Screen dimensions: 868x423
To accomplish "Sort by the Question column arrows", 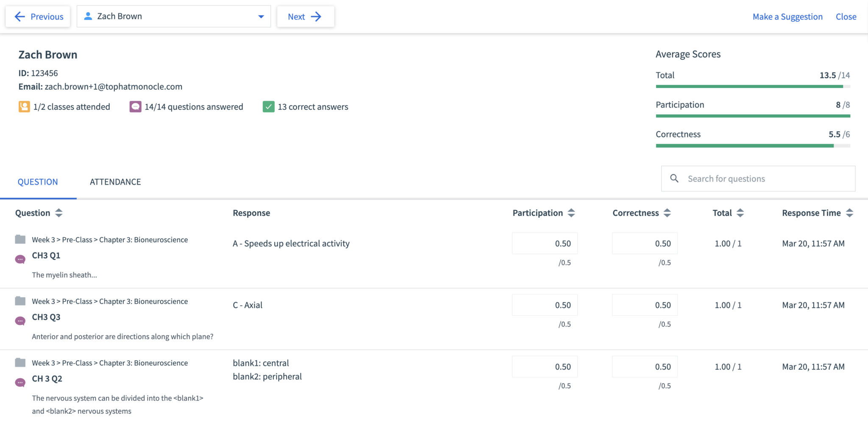I will (59, 213).
